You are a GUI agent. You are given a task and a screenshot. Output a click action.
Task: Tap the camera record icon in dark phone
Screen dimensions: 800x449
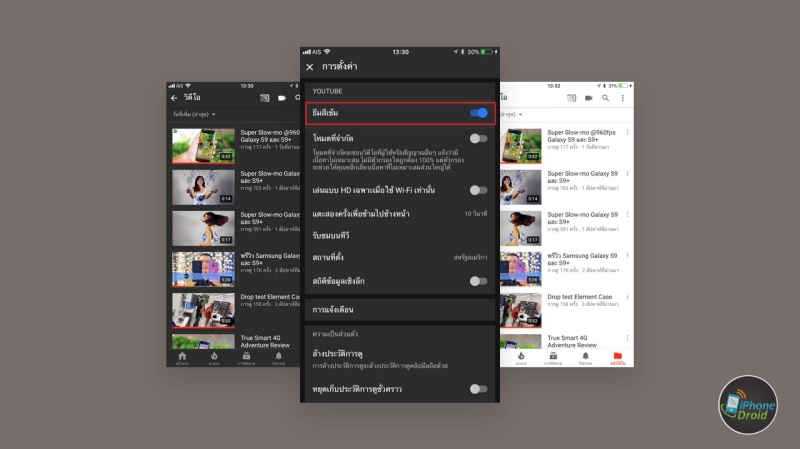282,98
